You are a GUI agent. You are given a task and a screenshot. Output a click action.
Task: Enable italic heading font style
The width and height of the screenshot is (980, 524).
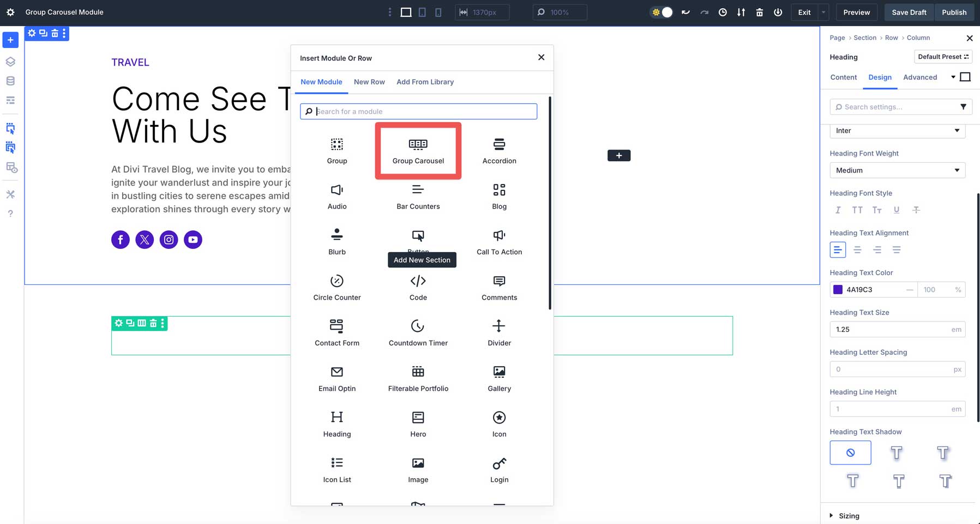(x=838, y=210)
